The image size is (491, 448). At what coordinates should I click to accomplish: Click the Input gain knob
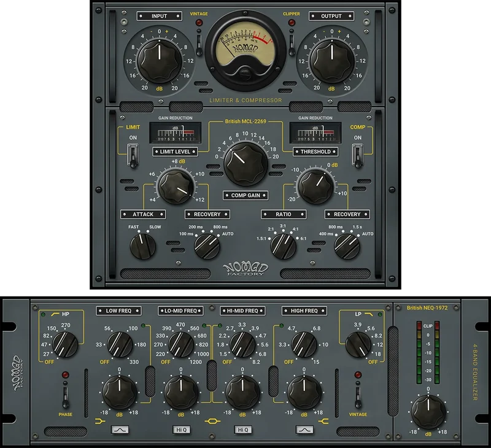160,61
